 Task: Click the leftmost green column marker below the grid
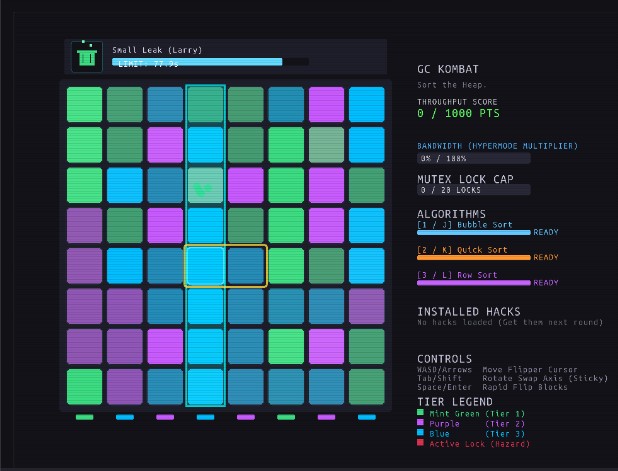tap(84, 417)
